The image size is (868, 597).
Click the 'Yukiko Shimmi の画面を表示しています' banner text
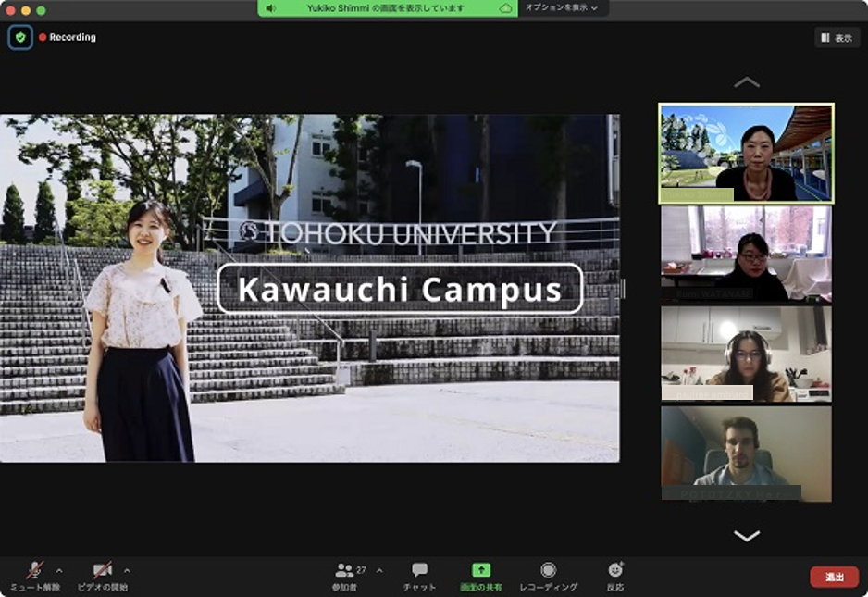[385, 8]
